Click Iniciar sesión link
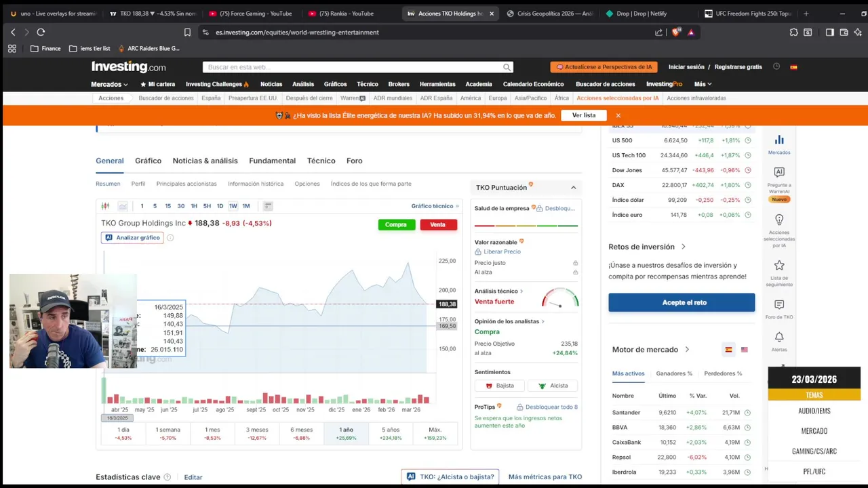 [x=686, y=67]
